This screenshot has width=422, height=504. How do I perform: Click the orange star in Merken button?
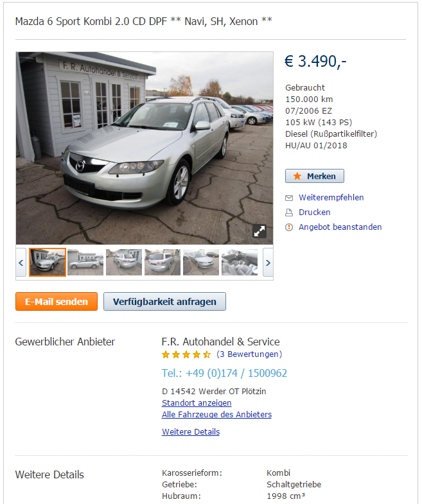297,176
